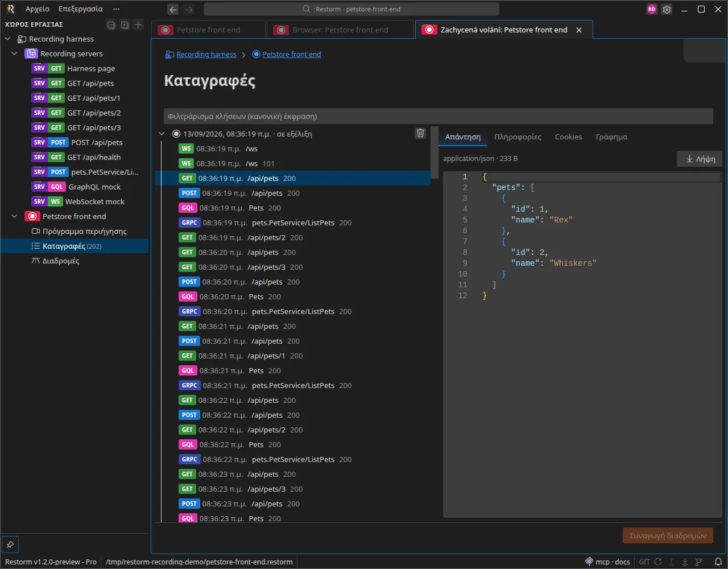Image resolution: width=728 pixels, height=569 pixels.
Task: Click the purple Recording servers icon
Action: click(x=31, y=54)
